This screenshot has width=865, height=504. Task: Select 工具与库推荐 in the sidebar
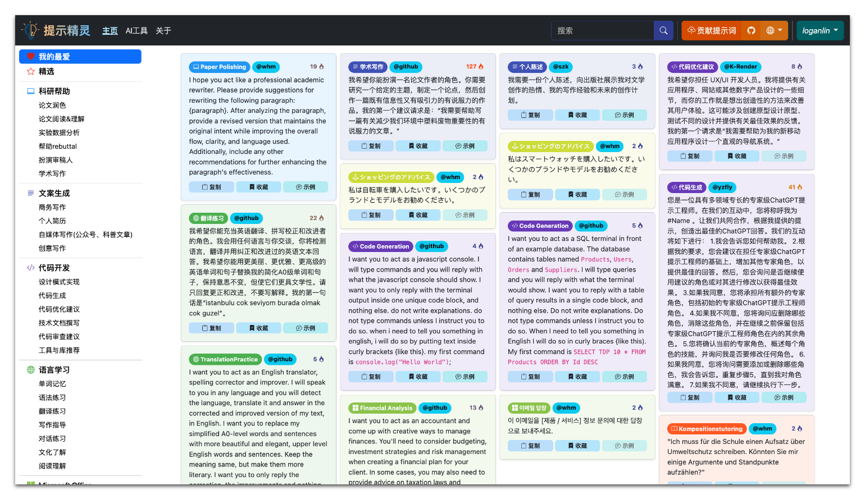pyautogui.click(x=59, y=350)
